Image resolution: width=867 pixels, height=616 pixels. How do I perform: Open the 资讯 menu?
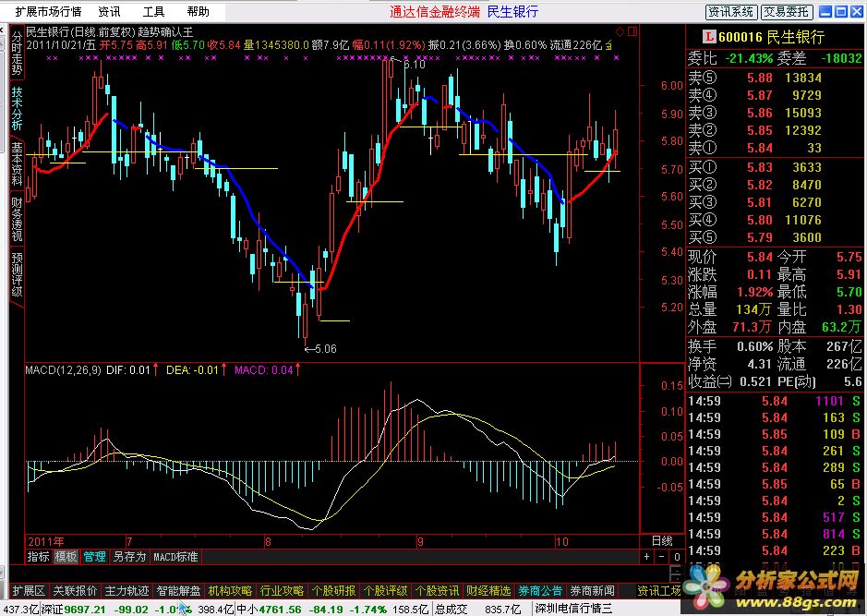109,11
